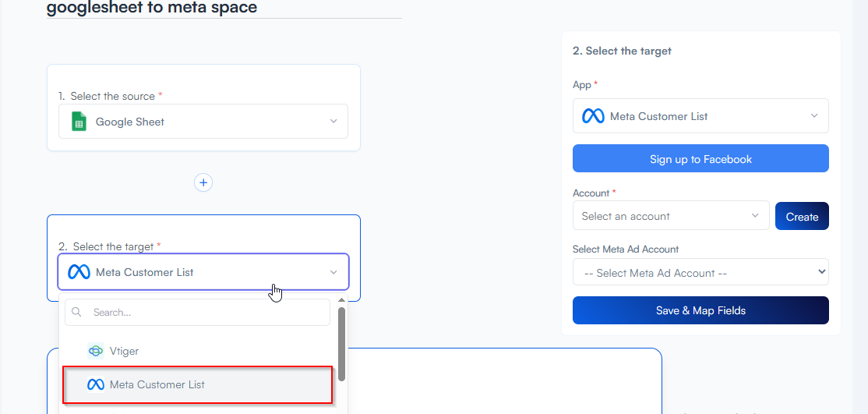Click the Vtiger logo icon in list
The width and height of the screenshot is (868, 414).
pyautogui.click(x=96, y=351)
